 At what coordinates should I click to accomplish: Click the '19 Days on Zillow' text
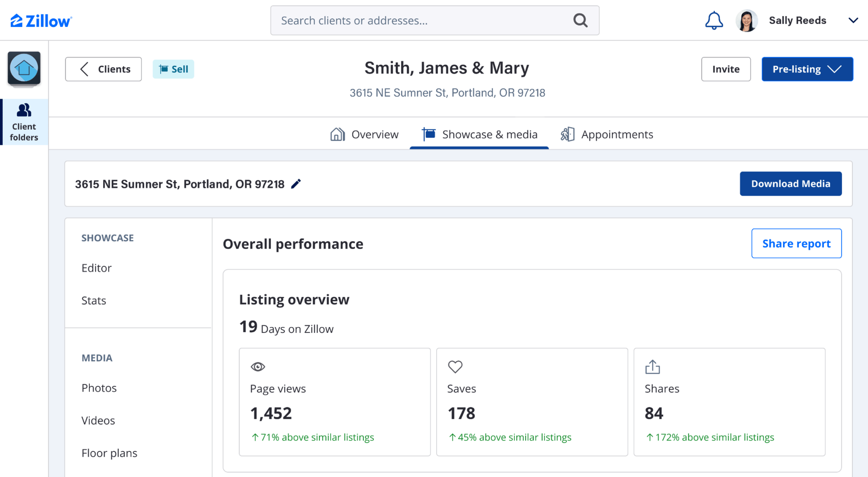tap(286, 327)
